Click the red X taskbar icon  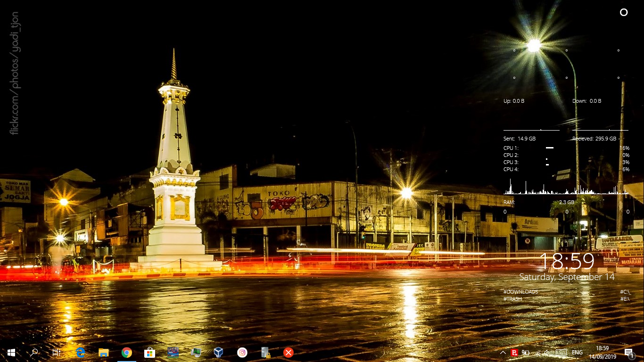(x=289, y=352)
